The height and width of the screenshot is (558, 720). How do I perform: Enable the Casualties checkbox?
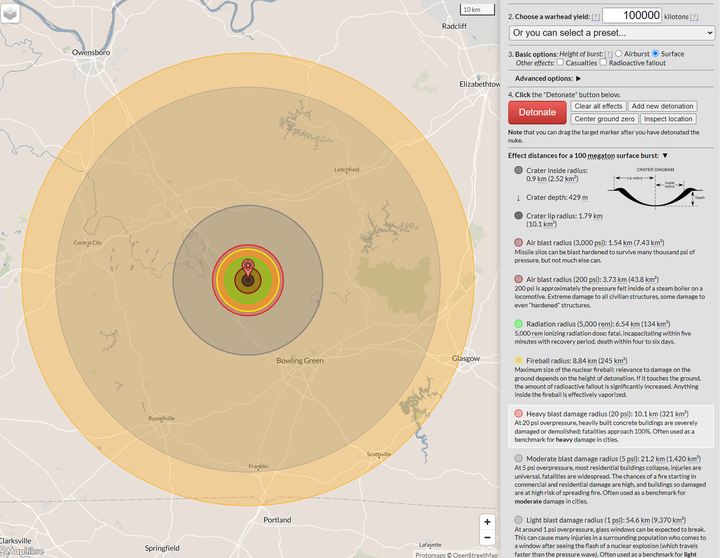coord(560,62)
